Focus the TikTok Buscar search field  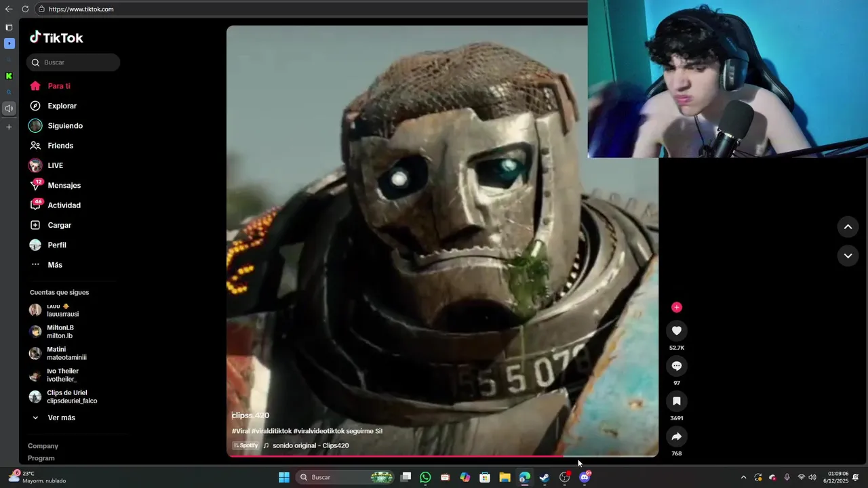tap(73, 62)
